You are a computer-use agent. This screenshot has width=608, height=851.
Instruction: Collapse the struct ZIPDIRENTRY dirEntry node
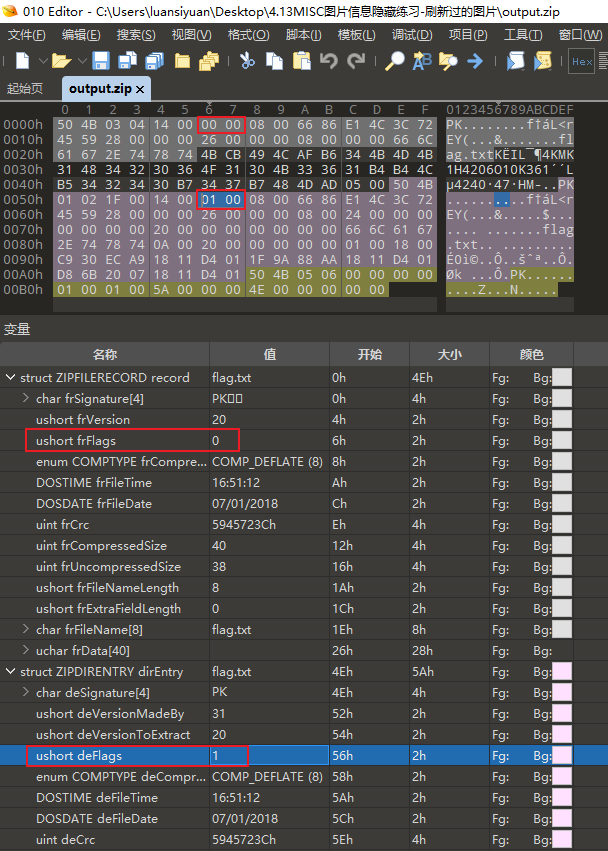click(11, 672)
